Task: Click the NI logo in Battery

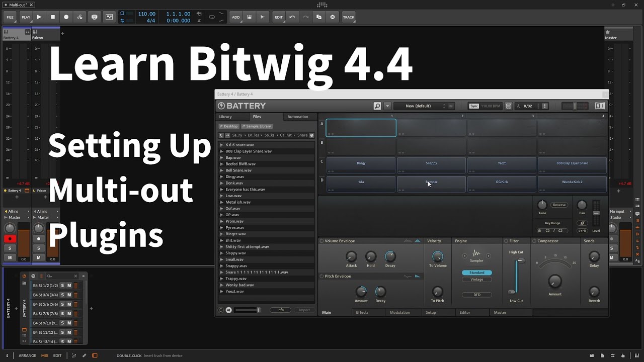Action: coord(600,106)
